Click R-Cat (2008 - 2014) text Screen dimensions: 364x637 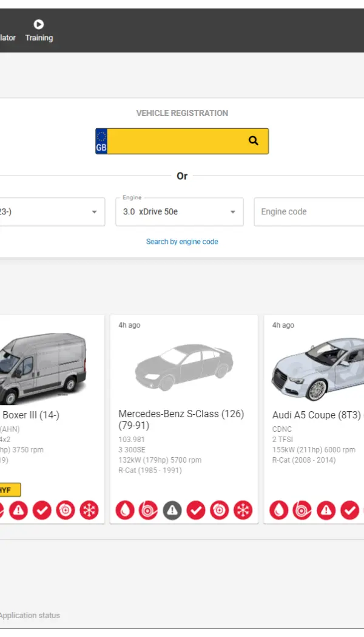(304, 460)
